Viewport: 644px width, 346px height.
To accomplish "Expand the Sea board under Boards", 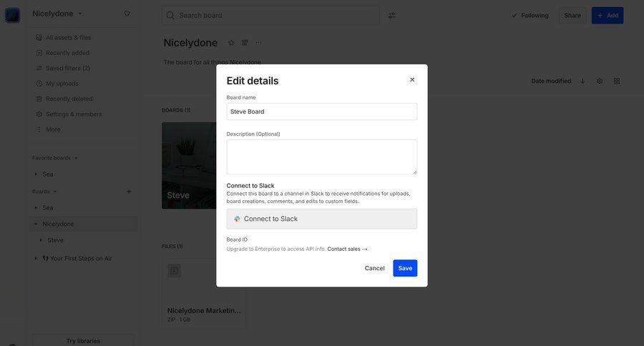I will point(36,208).
